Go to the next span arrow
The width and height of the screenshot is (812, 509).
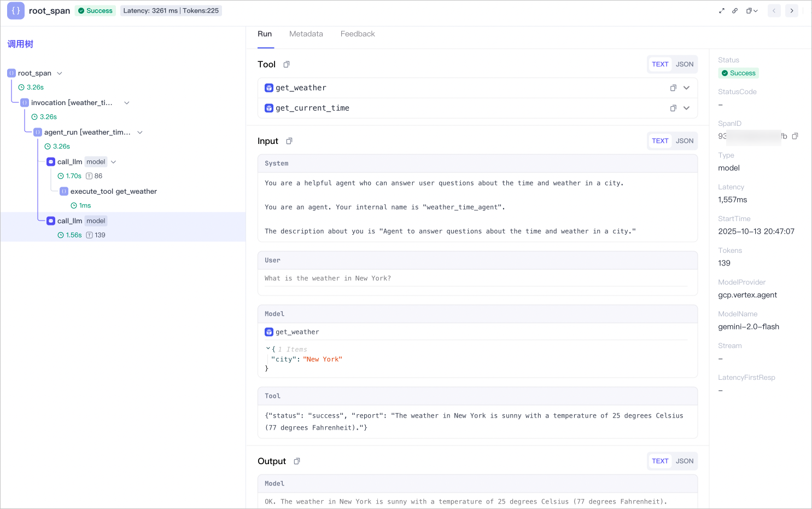coord(792,10)
